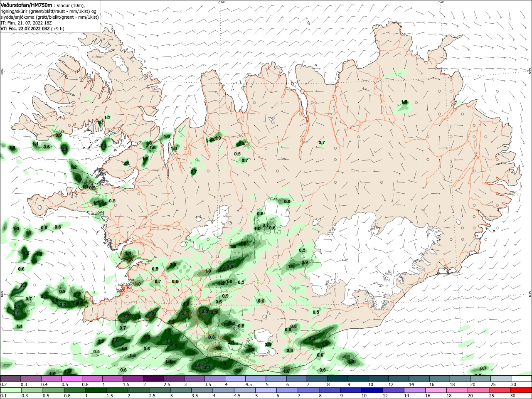Click the 3.2 precipitation value offshore Reykjanes
Screen dimensions: 532x399
(x=63, y=305)
